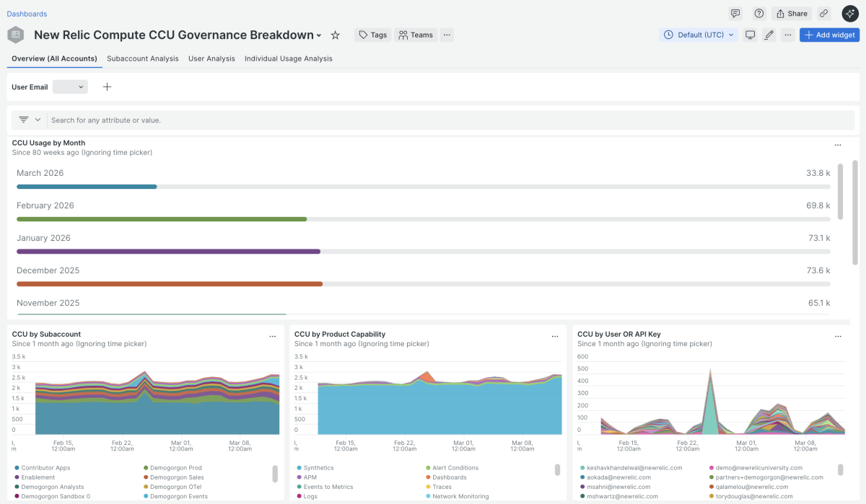Open the help question mark icon

(758, 14)
